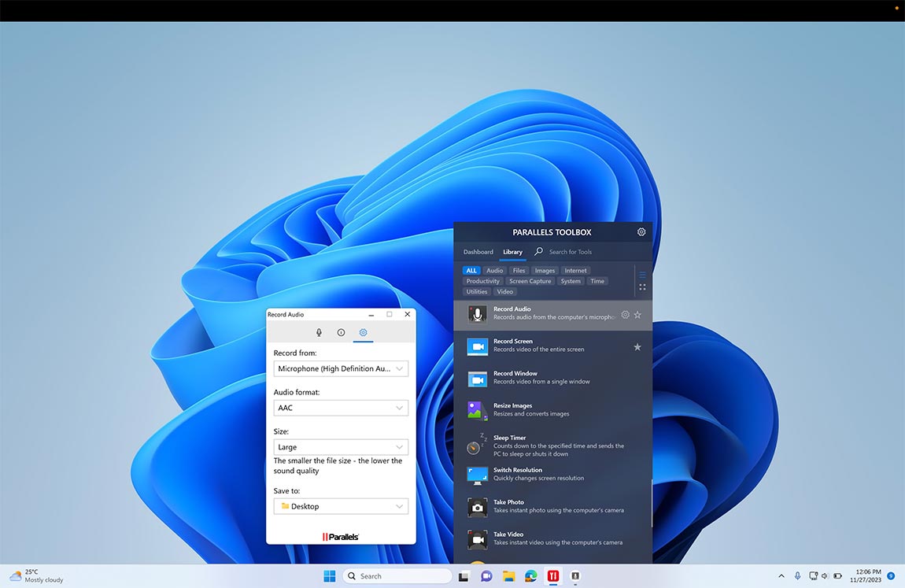The width and height of the screenshot is (905, 588).
Task: Select the microphone tab in Record Audio
Action: pos(319,332)
